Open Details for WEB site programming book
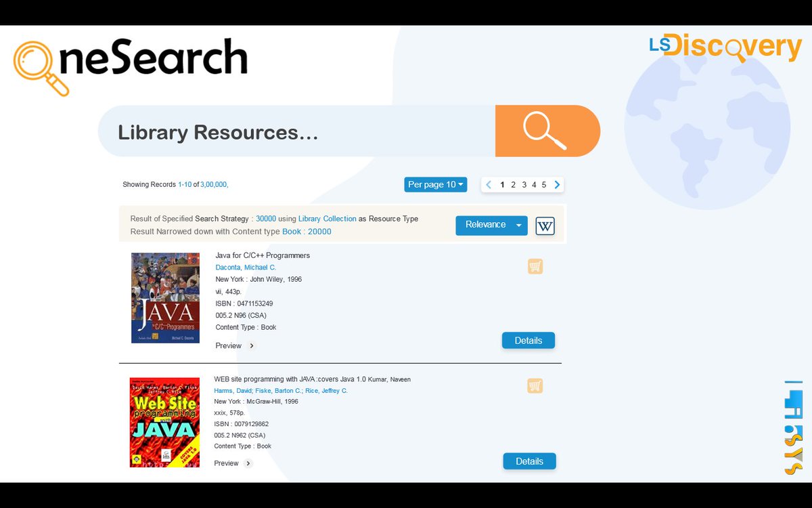Image resolution: width=812 pixels, height=508 pixels. [529, 461]
